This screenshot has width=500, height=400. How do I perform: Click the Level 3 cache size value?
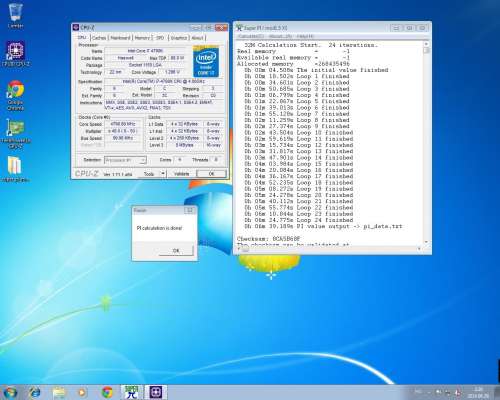tap(185, 145)
